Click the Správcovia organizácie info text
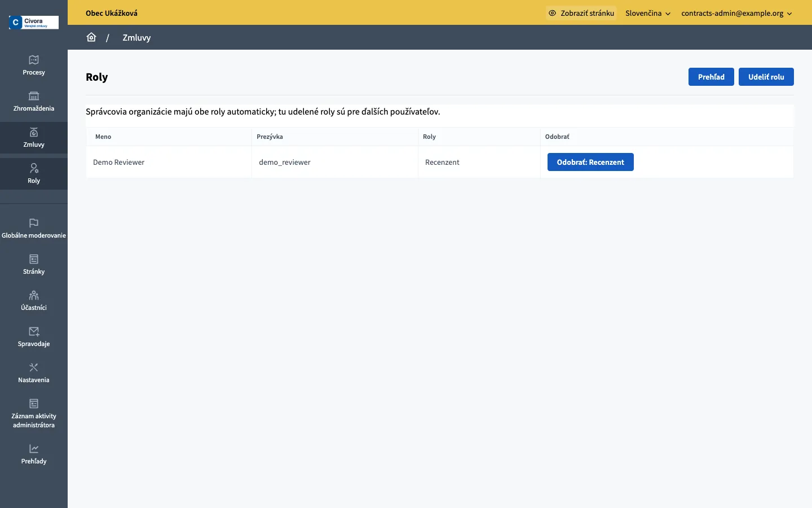Image resolution: width=812 pixels, height=508 pixels. click(x=263, y=112)
